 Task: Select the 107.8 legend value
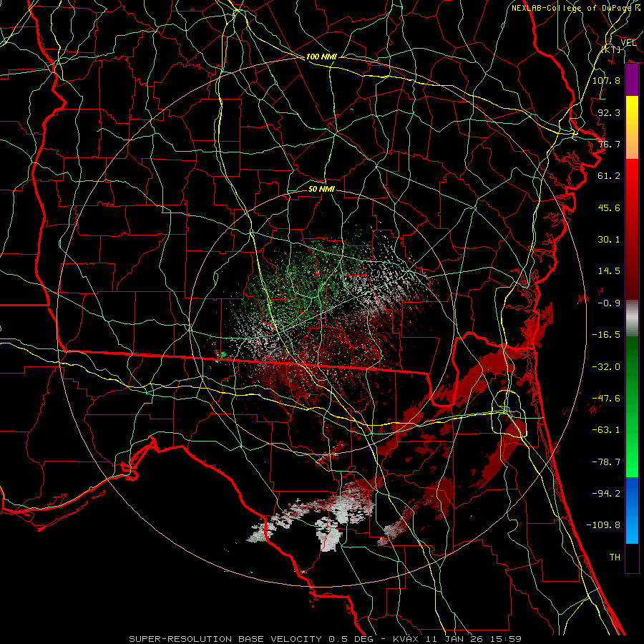(x=606, y=80)
